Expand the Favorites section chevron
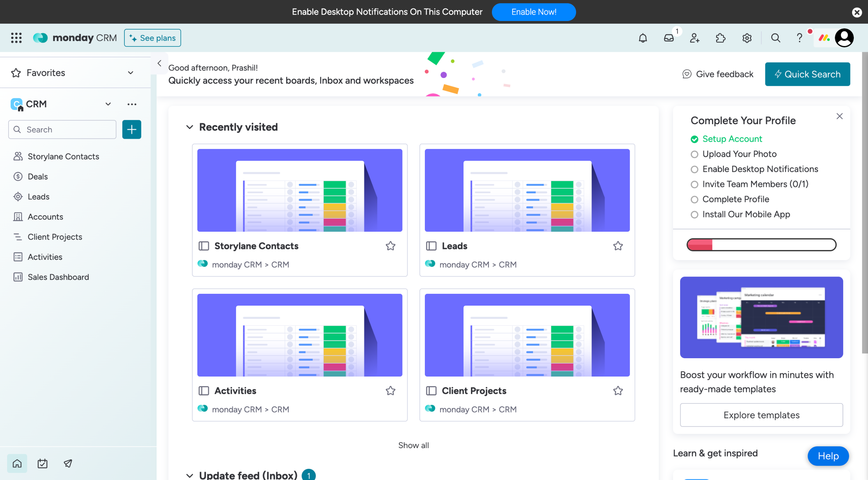Image resolution: width=868 pixels, height=480 pixels. pyautogui.click(x=131, y=73)
